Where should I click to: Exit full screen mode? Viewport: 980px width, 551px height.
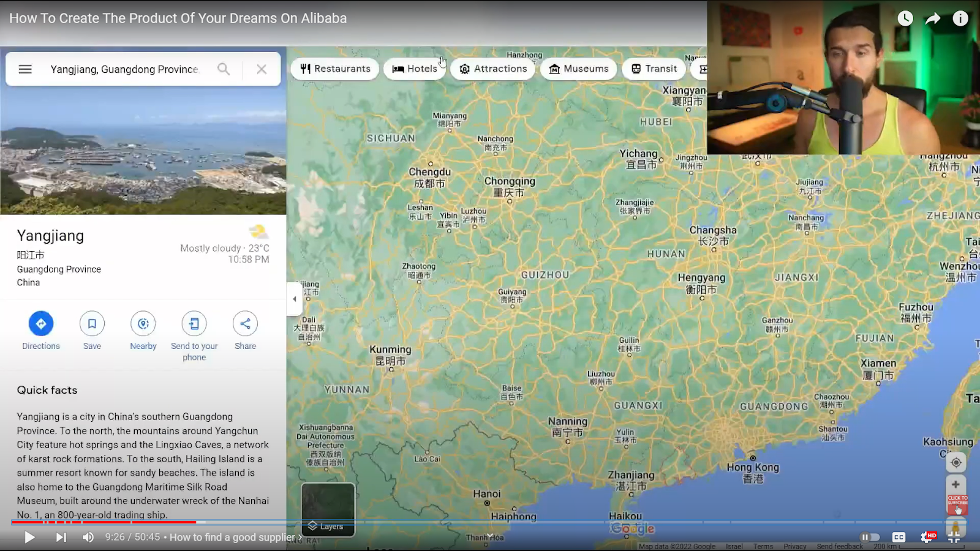(954, 538)
